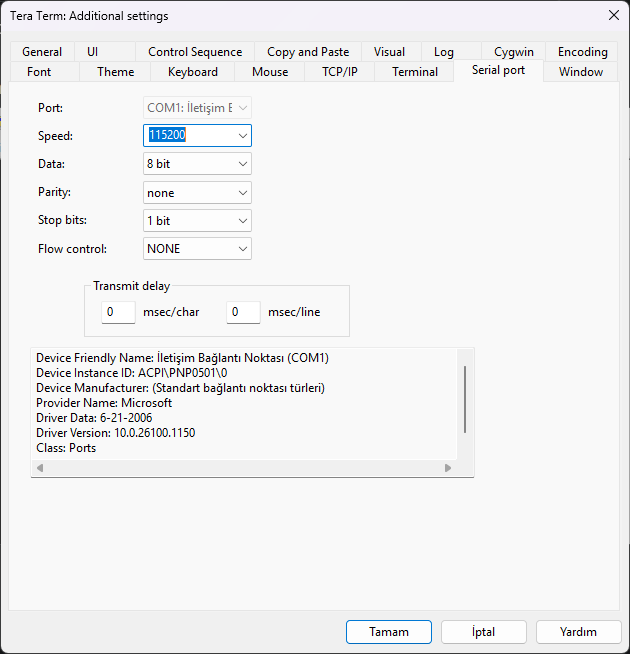Switch to the Window tab
The image size is (630, 654).
[581, 72]
